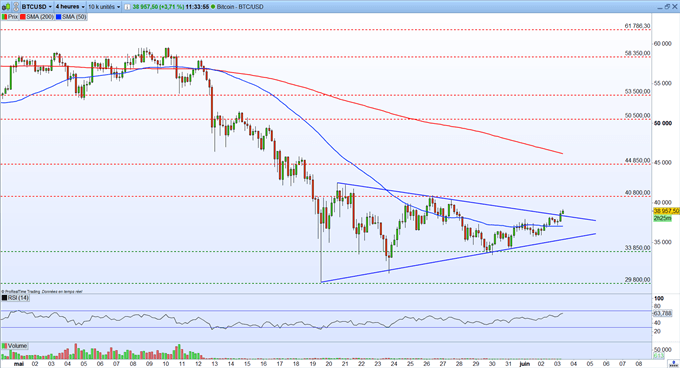Click the 61 786,30 resistance level label
680x368 pixels.
tap(638, 26)
